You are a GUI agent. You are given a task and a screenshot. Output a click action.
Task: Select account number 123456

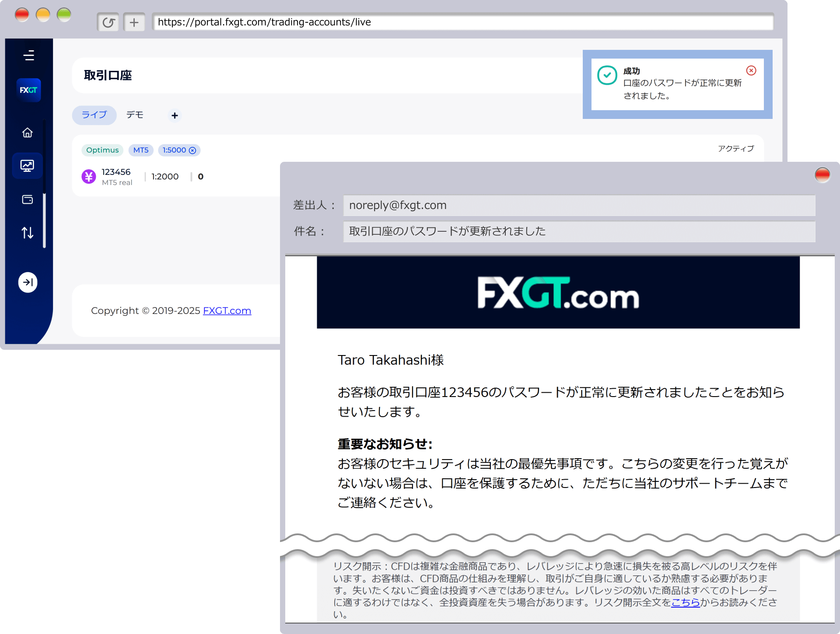coord(116,172)
